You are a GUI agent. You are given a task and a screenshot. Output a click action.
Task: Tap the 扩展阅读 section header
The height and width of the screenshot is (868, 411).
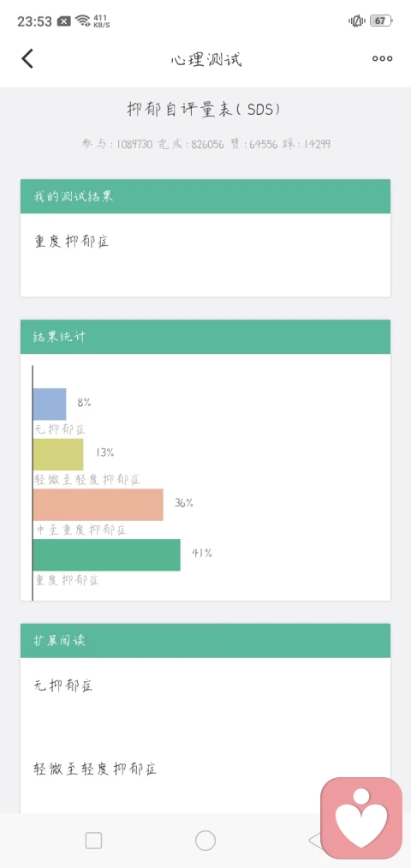pos(205,640)
